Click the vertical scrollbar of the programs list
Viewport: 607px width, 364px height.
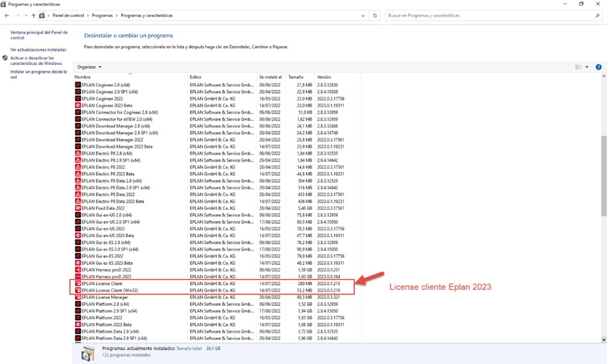pyautogui.click(x=603, y=205)
